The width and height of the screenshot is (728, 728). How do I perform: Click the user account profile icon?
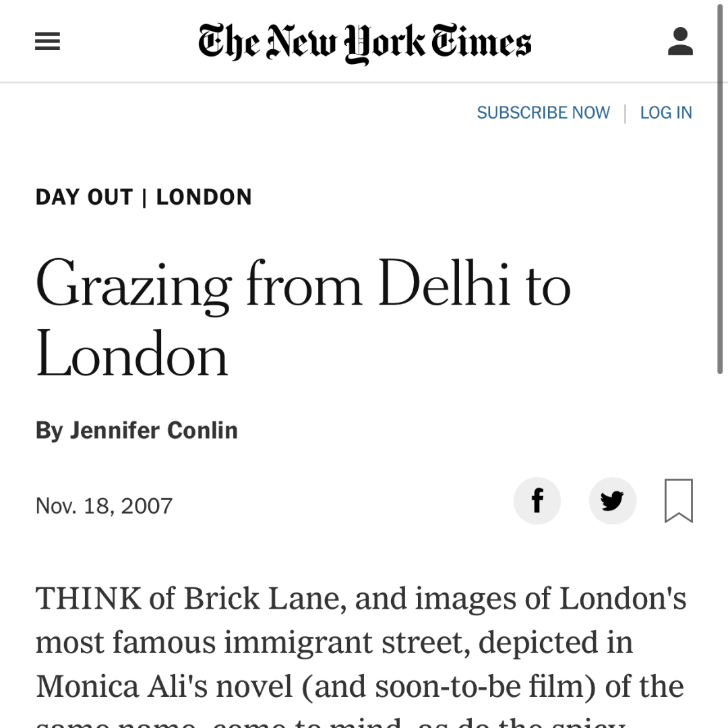tap(680, 41)
